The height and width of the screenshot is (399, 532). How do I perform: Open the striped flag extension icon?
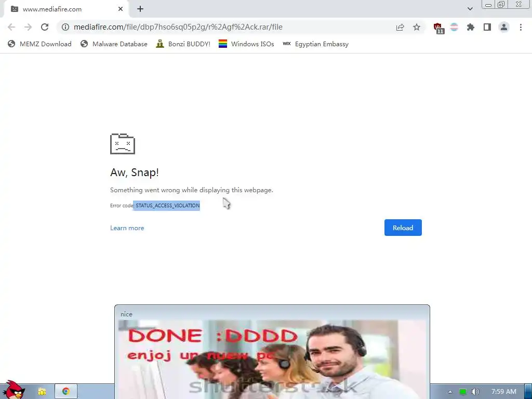click(454, 27)
